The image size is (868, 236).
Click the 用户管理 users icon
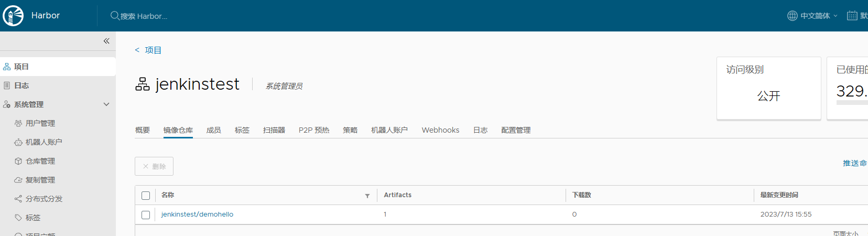click(18, 123)
